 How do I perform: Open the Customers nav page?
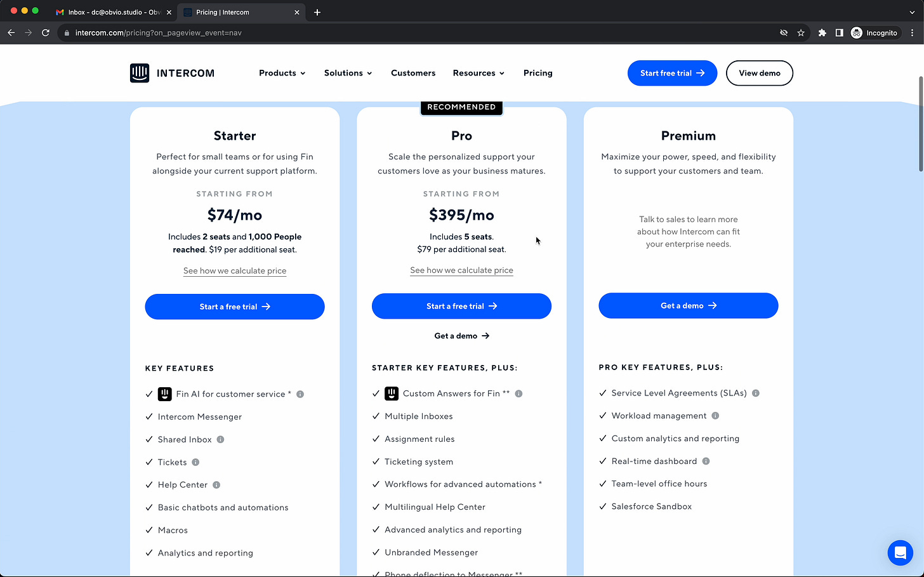point(413,73)
